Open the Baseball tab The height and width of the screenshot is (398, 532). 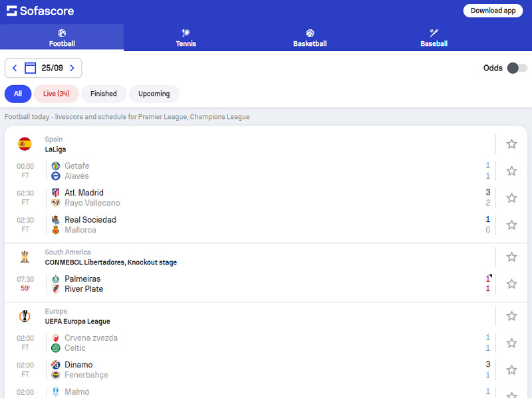click(x=434, y=38)
